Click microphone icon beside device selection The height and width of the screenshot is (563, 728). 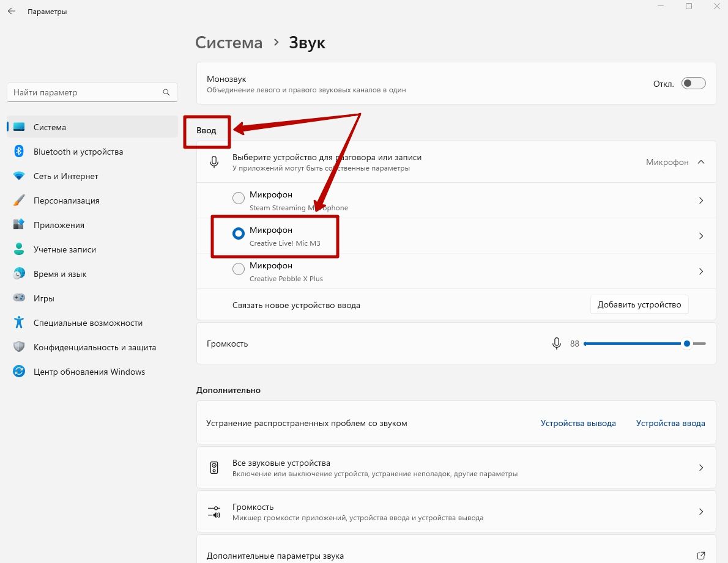click(214, 162)
